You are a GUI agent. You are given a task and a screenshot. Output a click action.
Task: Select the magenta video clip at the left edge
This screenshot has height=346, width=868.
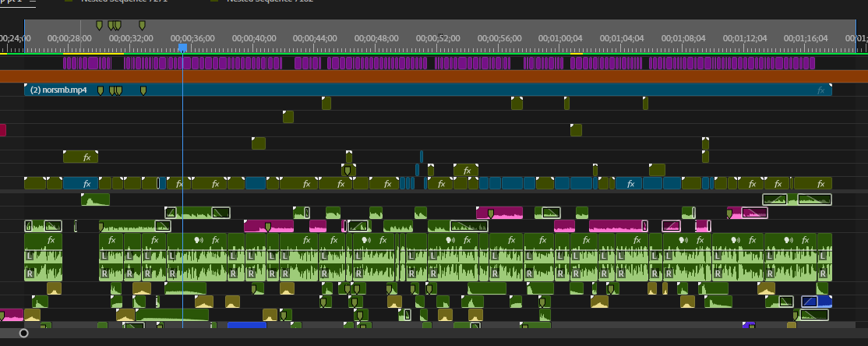click(3, 130)
